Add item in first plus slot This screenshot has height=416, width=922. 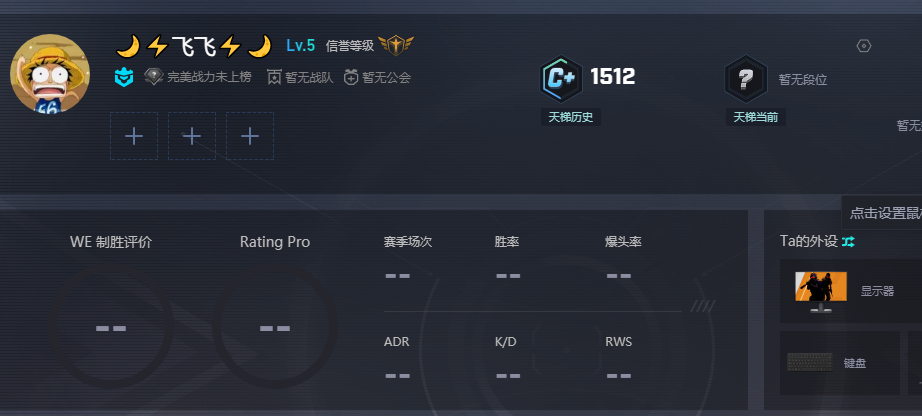click(134, 136)
